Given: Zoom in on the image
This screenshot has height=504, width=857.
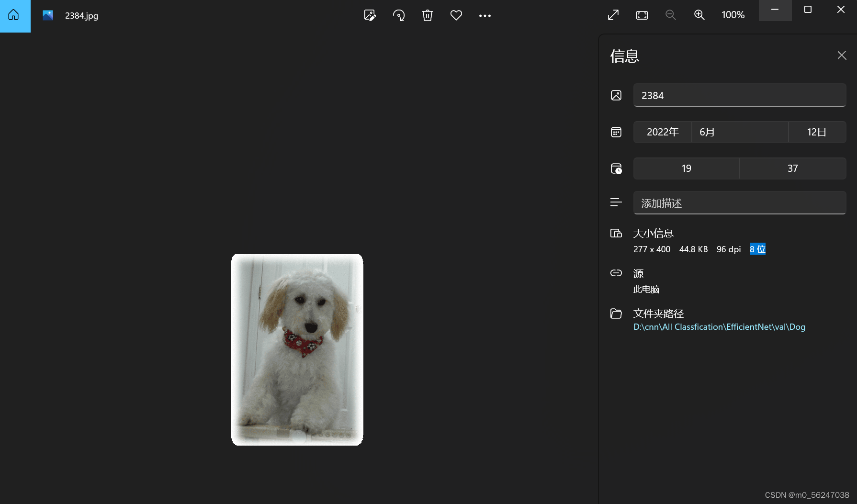Looking at the screenshot, I should point(699,15).
